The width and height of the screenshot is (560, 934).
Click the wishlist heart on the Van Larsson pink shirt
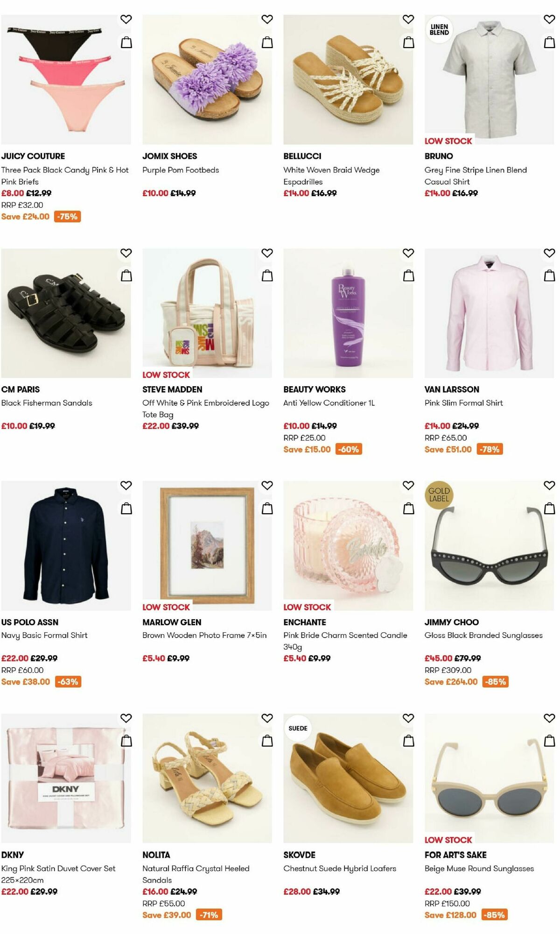click(x=549, y=253)
